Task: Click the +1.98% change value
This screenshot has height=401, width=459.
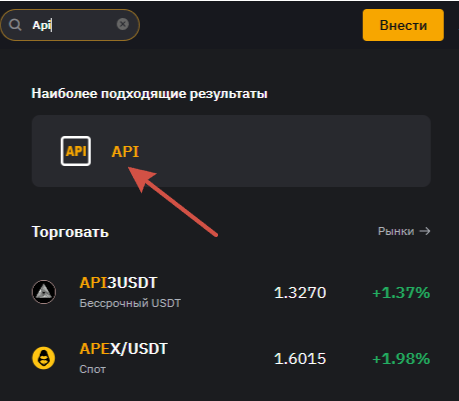Action: [401, 359]
